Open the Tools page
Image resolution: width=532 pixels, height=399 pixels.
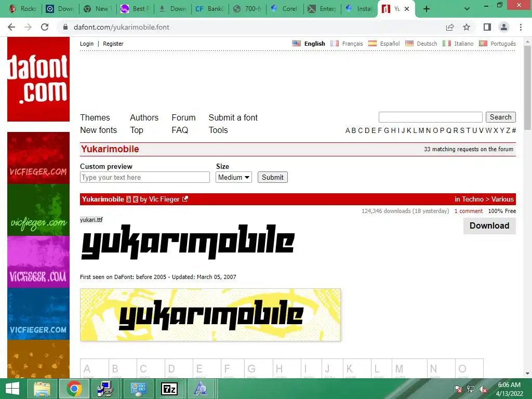[218, 130]
